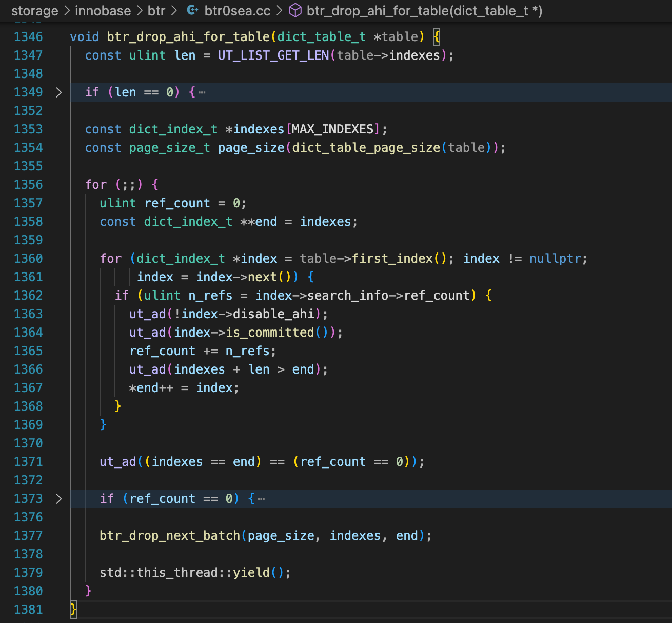The width and height of the screenshot is (672, 623).
Task: Click the UT_LIST_GET_LEN macro call
Action: (273, 55)
